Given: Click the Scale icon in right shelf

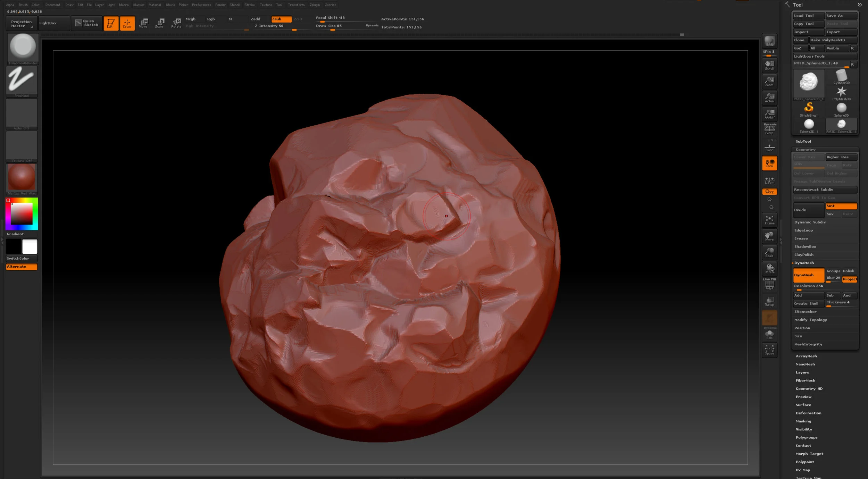Looking at the screenshot, I should click(x=769, y=253).
